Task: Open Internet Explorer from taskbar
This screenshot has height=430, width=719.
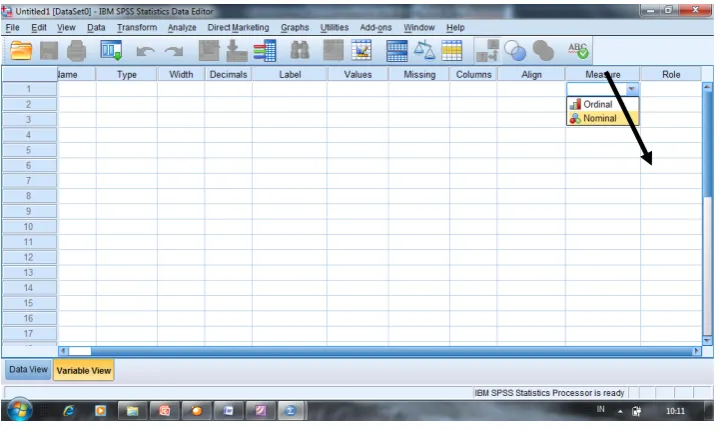Action: 68,411
